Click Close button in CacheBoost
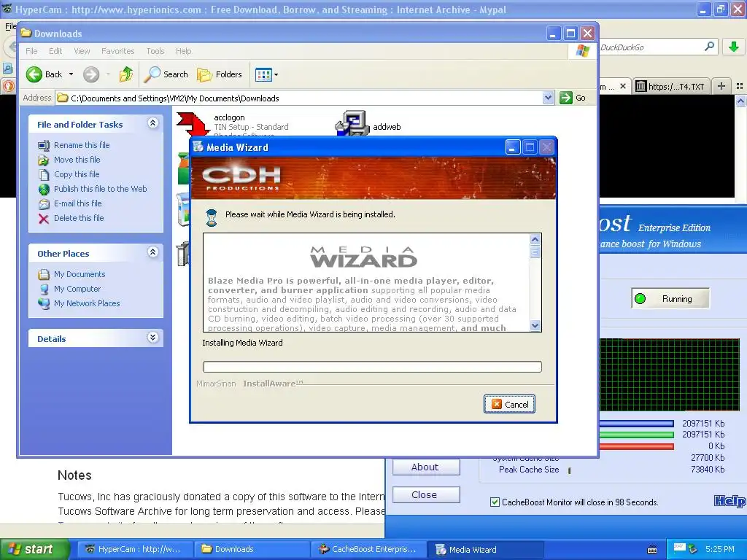The image size is (747, 560). click(426, 495)
